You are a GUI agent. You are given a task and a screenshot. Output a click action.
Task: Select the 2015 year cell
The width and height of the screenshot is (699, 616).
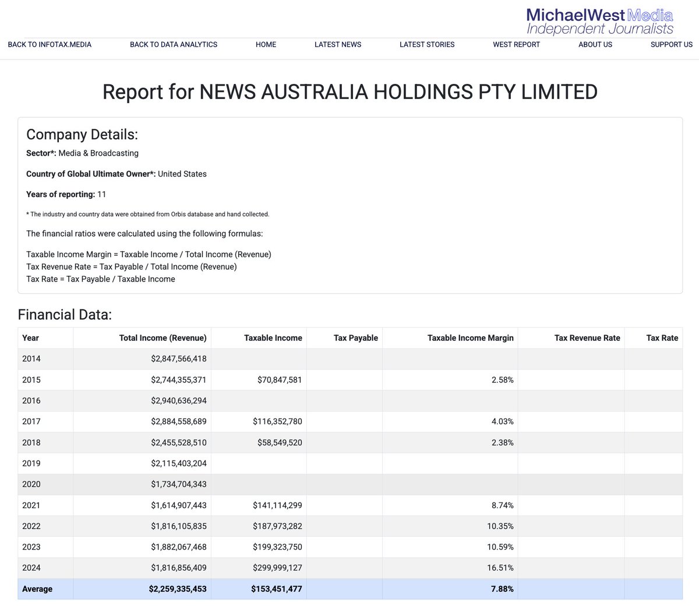(x=45, y=380)
